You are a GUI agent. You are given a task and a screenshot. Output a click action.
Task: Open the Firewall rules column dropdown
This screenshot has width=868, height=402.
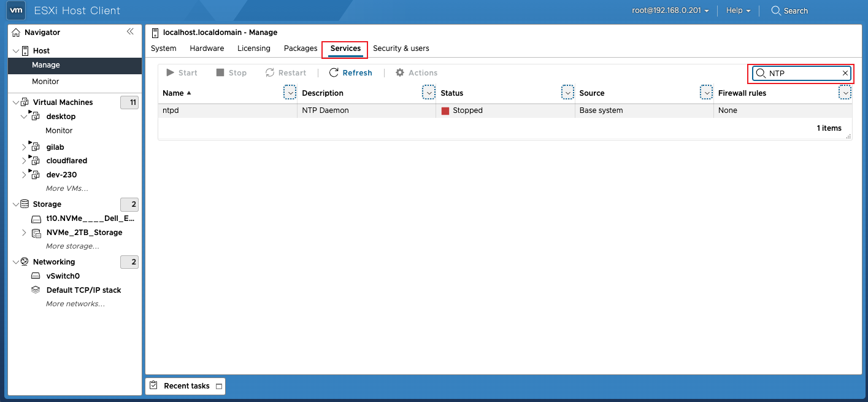pyautogui.click(x=845, y=93)
